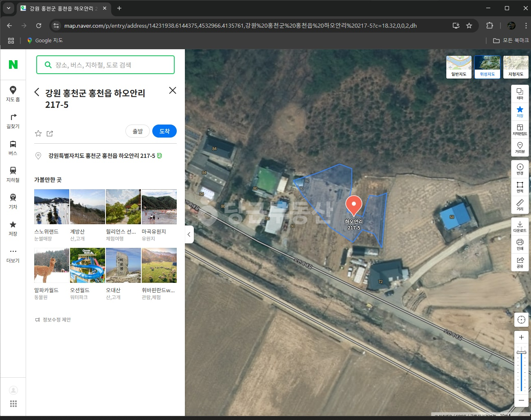Click the 인쇄 print map icon
Viewport: 531px width, 420px height.
[520, 245]
